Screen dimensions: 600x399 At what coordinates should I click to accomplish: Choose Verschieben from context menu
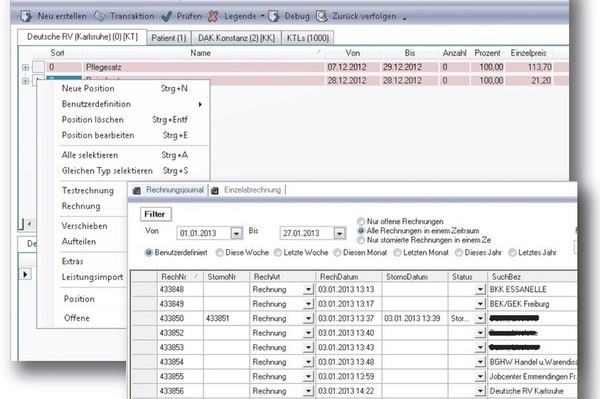[x=85, y=226]
